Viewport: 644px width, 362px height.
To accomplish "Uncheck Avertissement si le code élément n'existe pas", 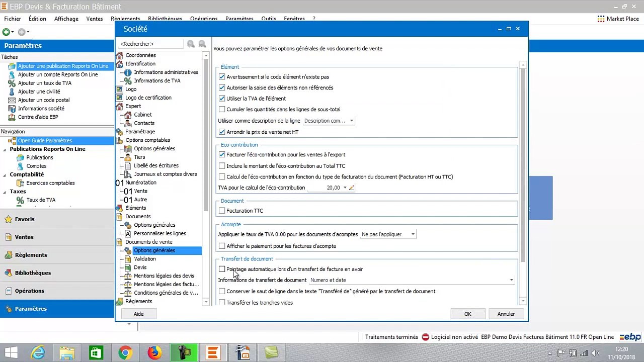I will [x=222, y=77].
